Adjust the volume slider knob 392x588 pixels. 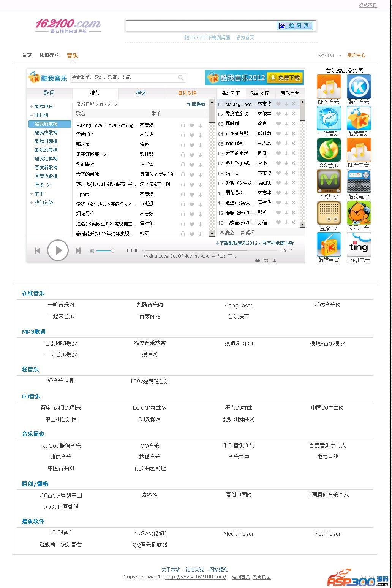pyautogui.click(x=113, y=250)
